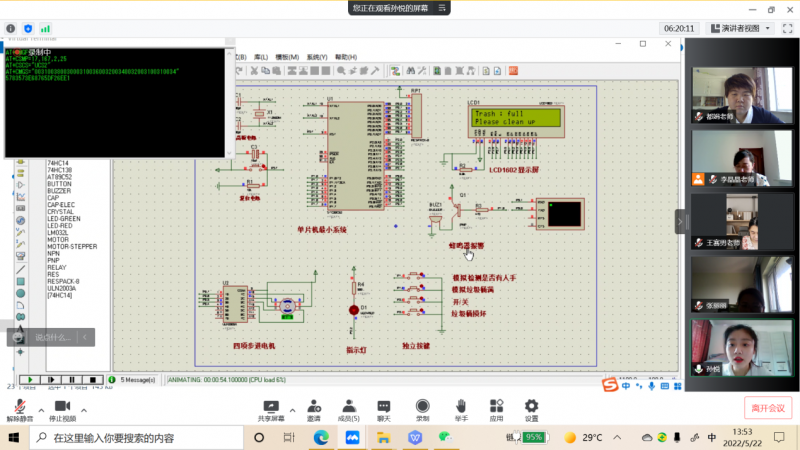This screenshot has height=450, width=800.
Task: Open the 系统(Y) menu in Proteus
Action: tap(318, 57)
